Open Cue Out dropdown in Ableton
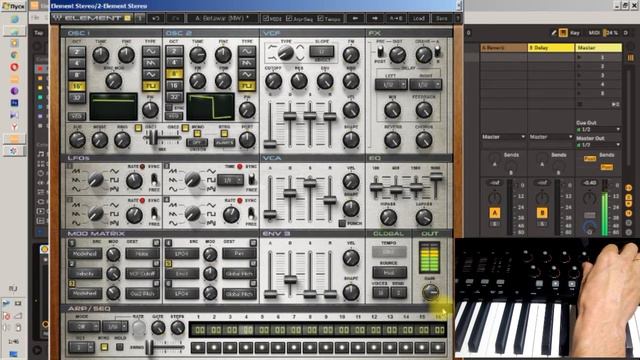This screenshot has height=360, width=640. (598, 129)
